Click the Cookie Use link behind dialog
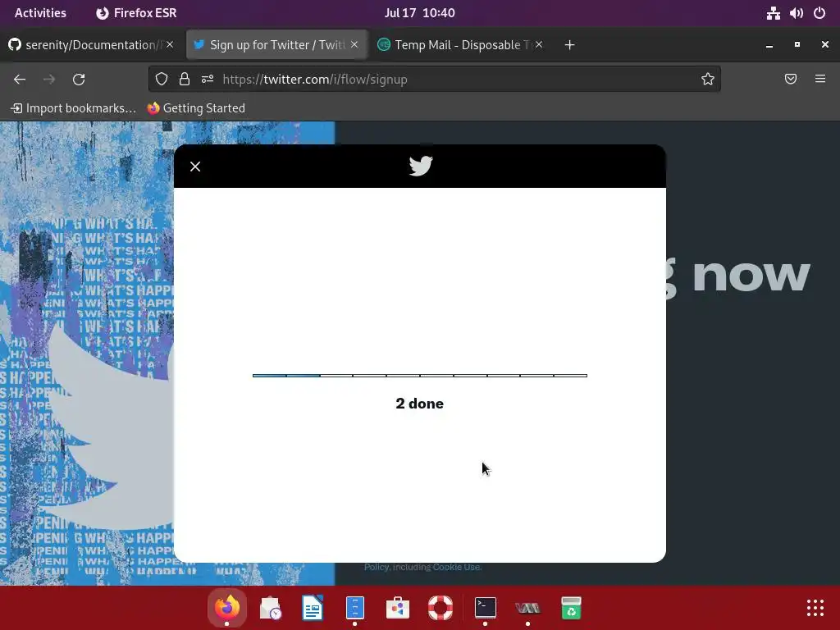840x630 pixels. tap(457, 567)
